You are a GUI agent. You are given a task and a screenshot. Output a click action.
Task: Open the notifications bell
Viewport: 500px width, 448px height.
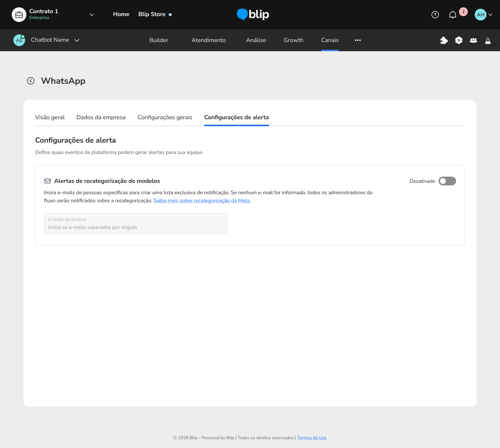tap(453, 15)
